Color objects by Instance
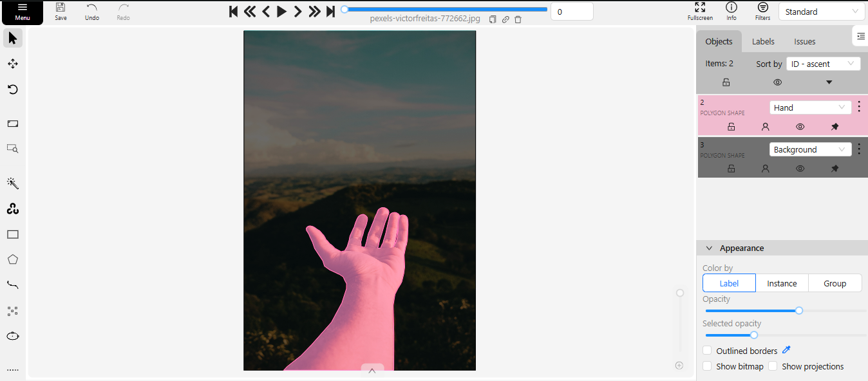Image resolution: width=868 pixels, height=381 pixels. click(782, 283)
